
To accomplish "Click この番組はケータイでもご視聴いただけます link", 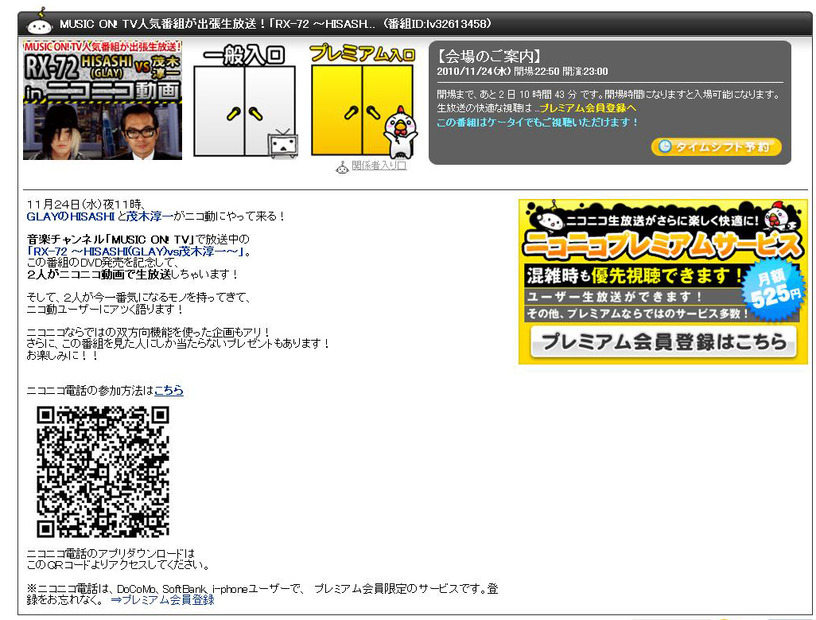I will [x=537, y=122].
